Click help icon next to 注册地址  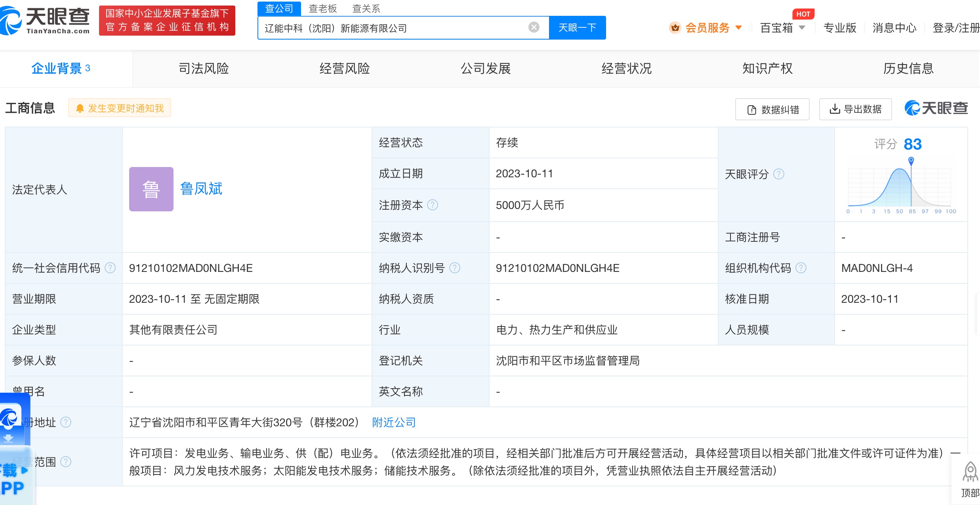pyautogui.click(x=66, y=422)
